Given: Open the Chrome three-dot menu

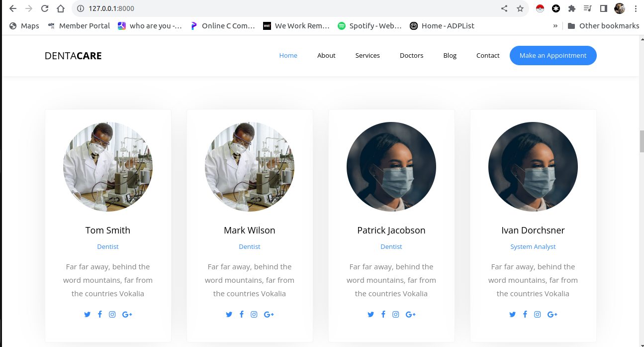Looking at the screenshot, I should click(636, 8).
